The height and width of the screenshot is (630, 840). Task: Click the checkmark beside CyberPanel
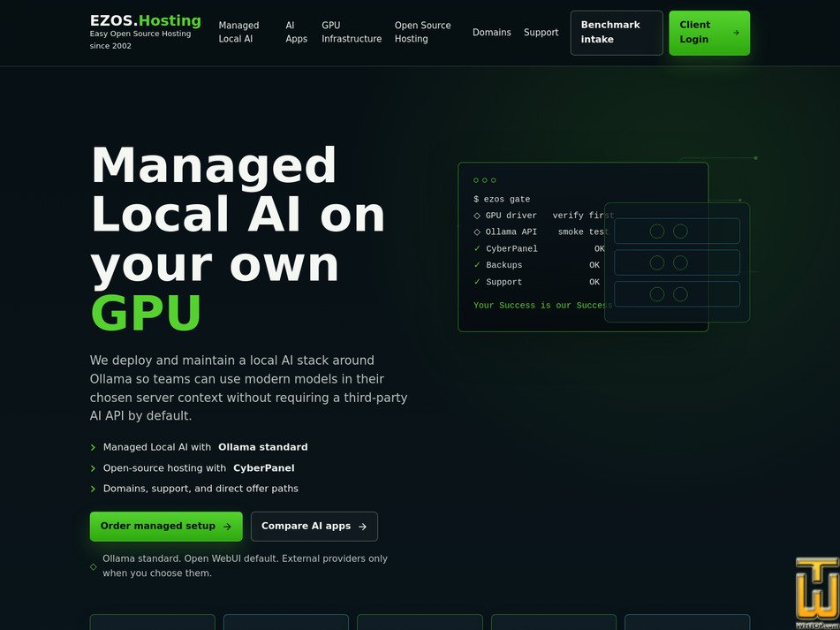477,248
